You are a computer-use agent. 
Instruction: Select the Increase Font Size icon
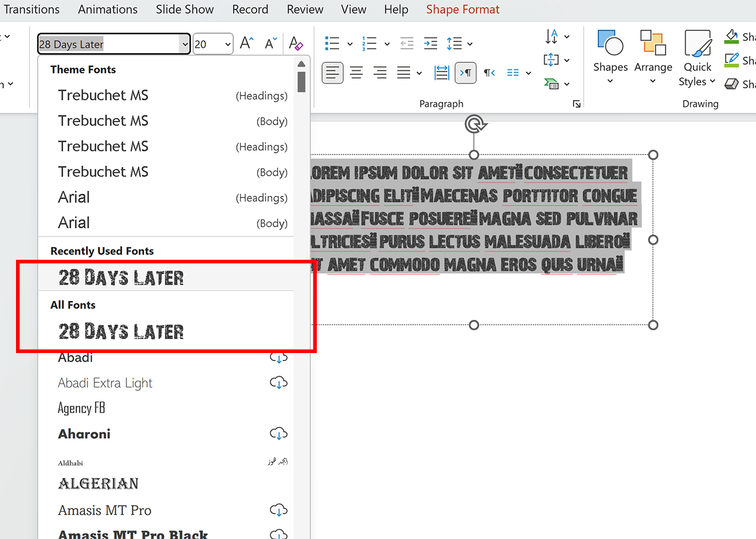pos(246,42)
